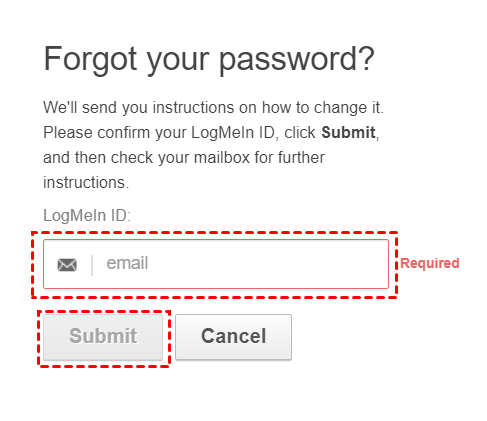Click vertical divider beside envelope icon
The image size is (487, 421).
[x=92, y=265]
